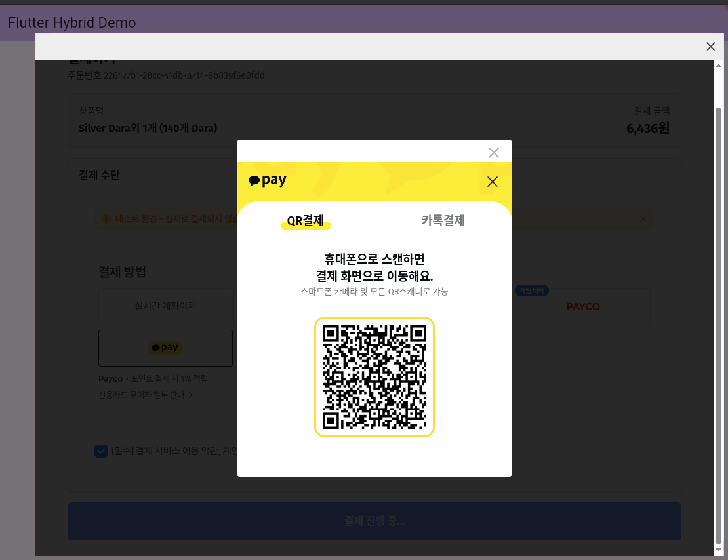Close the outer payment webview with the X
The width and height of the screenshot is (728, 560).
click(x=710, y=47)
